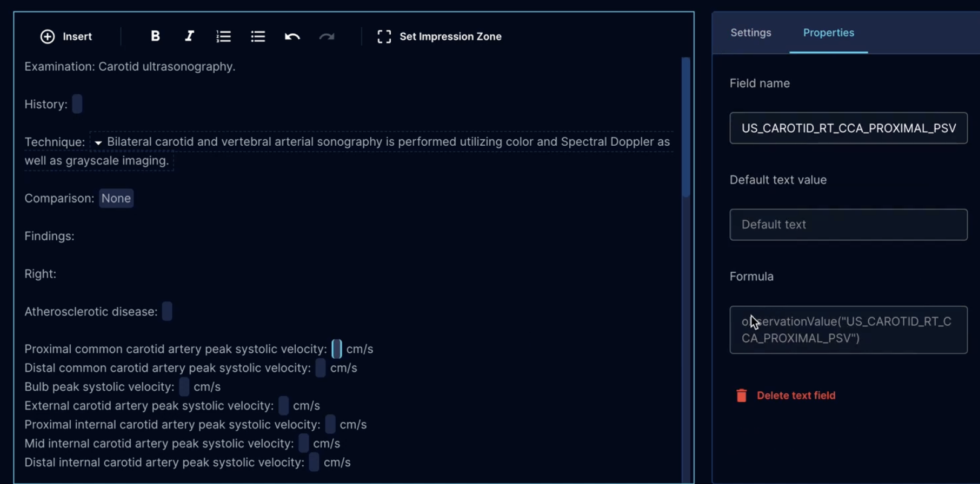
Task: Click the 'Examination: Carotid ultrasonography.' line
Action: pos(130,67)
